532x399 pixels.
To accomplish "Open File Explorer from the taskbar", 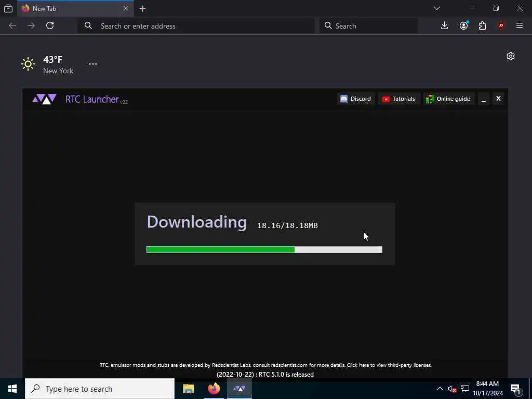I will tap(188, 389).
